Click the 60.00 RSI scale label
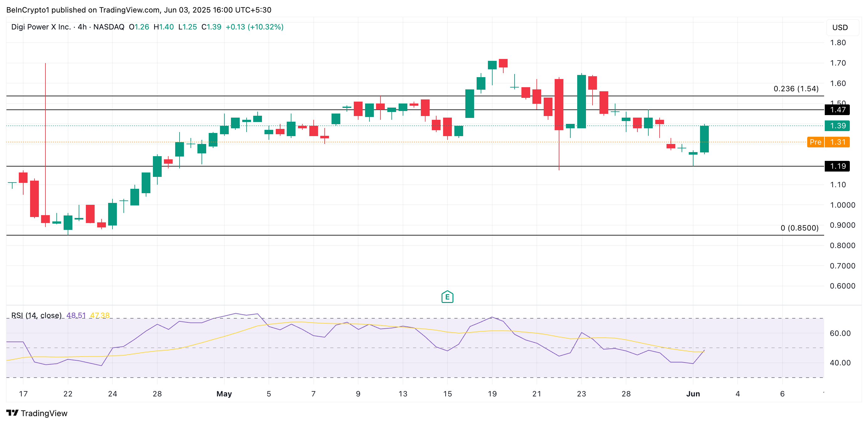The height and width of the screenshot is (424, 868). 840,333
